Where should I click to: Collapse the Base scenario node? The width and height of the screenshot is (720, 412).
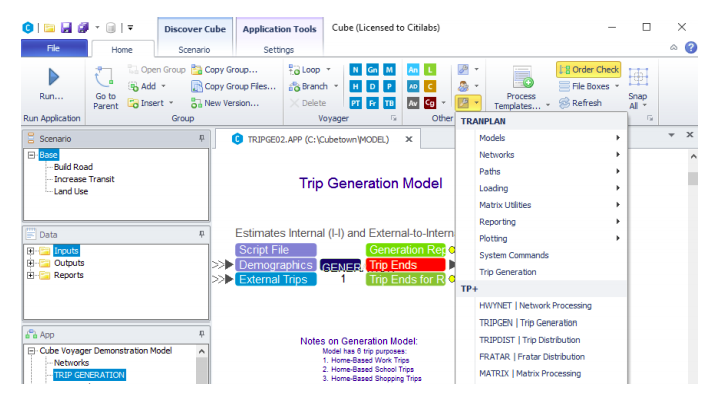click(31, 155)
